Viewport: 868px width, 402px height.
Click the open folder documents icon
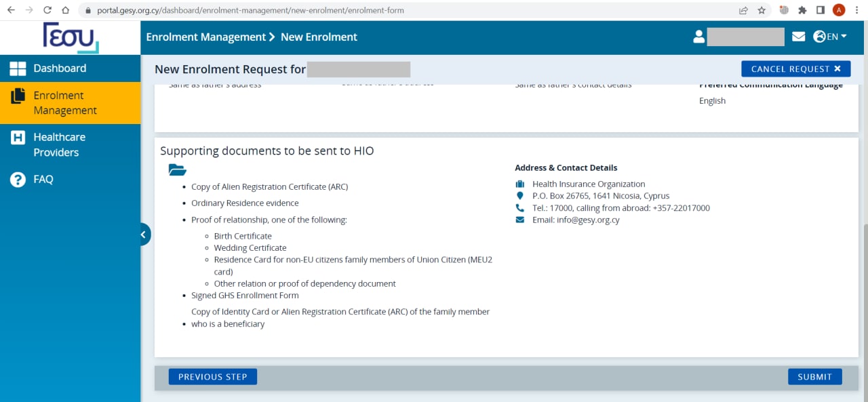[x=177, y=170]
